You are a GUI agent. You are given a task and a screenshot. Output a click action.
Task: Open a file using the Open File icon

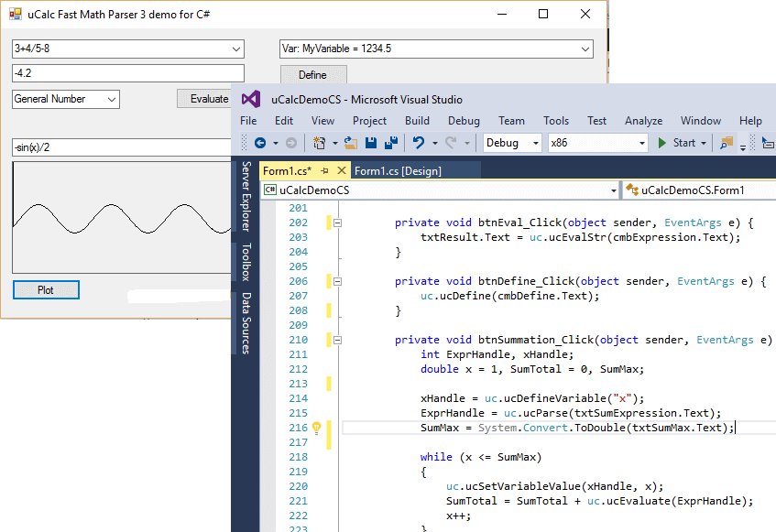click(x=351, y=142)
